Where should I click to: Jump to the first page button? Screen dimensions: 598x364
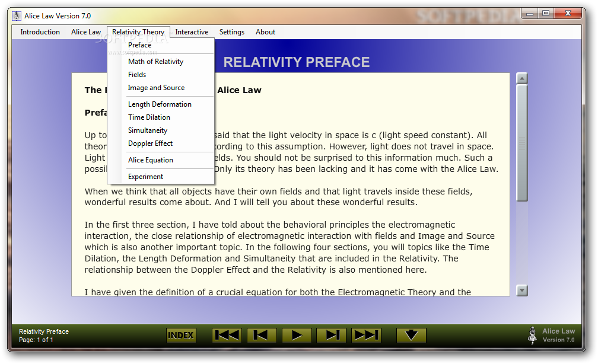(x=227, y=335)
